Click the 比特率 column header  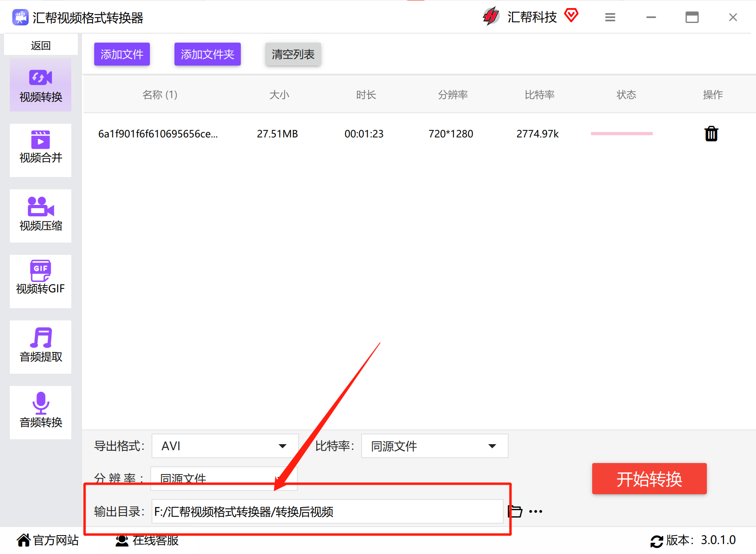click(x=540, y=95)
